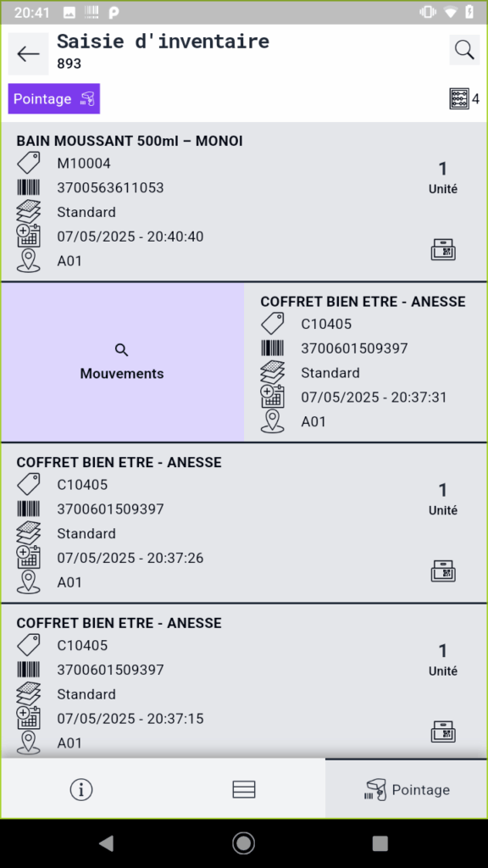Tap the tag icon next to M10004
Image resolution: width=488 pixels, height=868 pixels.
point(28,164)
